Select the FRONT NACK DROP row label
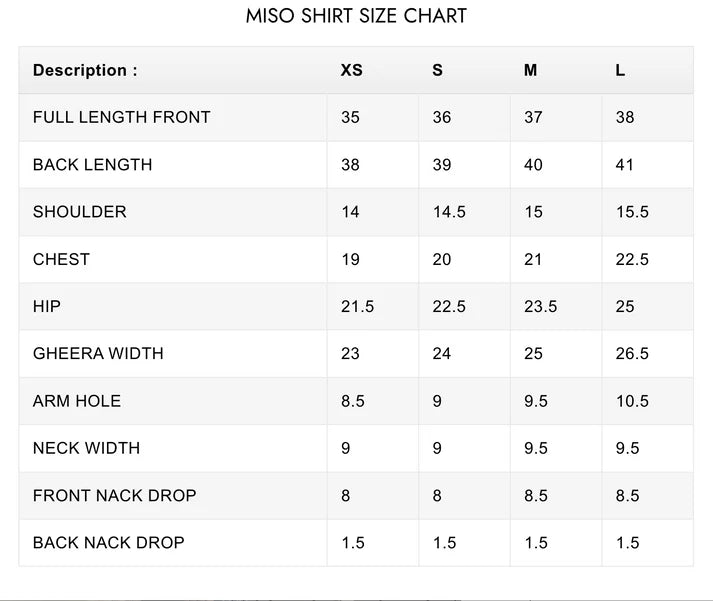The image size is (713, 601). click(115, 496)
